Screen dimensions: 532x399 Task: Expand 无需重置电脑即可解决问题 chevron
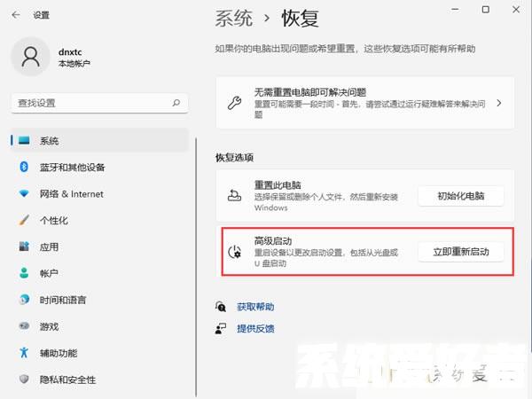pyautogui.click(x=499, y=103)
